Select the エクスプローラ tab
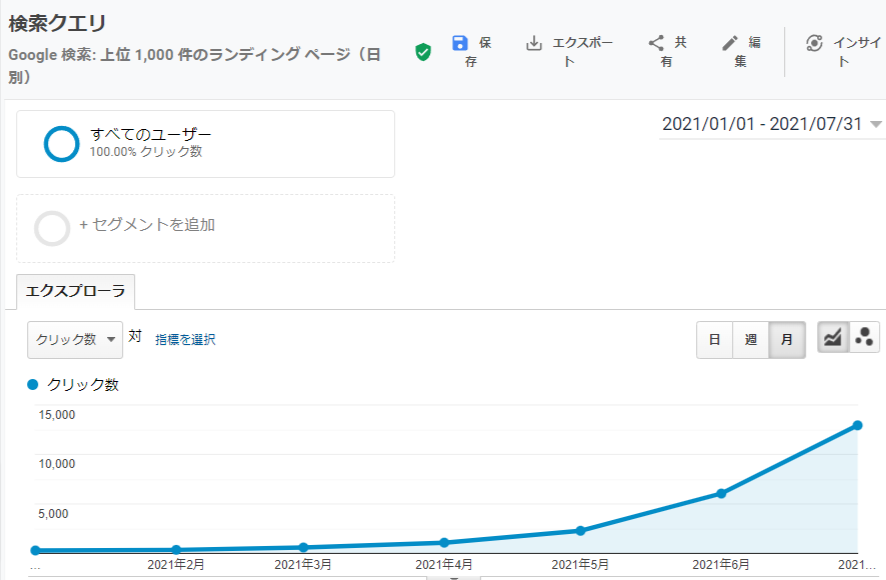 (x=75, y=291)
